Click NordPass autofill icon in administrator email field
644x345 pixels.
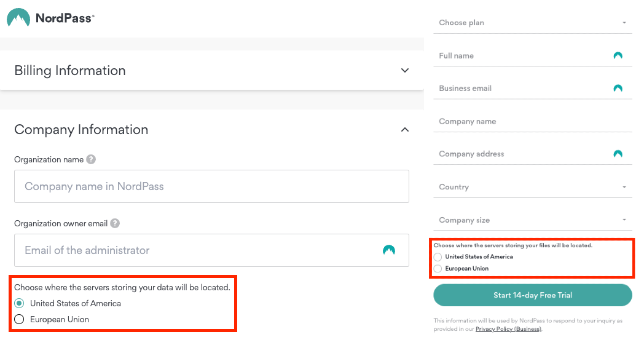[388, 250]
